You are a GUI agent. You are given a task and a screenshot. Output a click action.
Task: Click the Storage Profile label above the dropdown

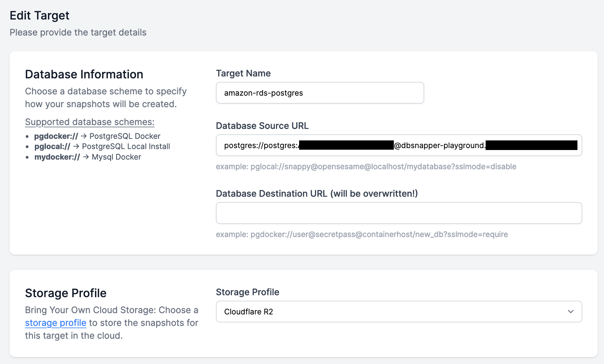248,292
